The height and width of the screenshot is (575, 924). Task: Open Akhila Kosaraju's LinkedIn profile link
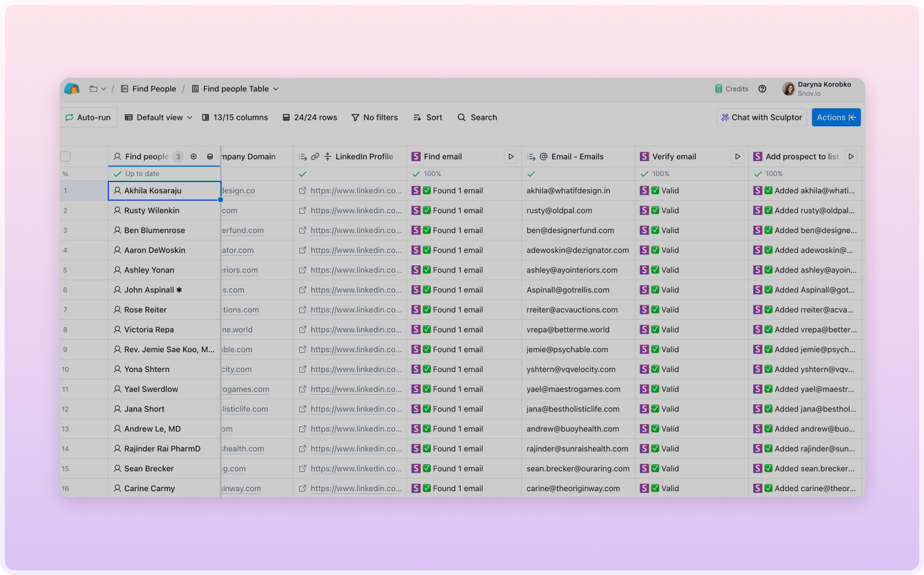[355, 190]
